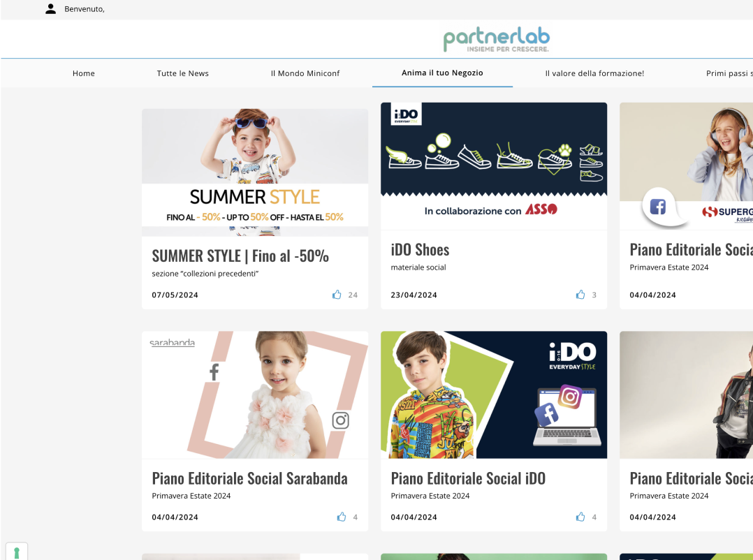Click the like count 24 on SUMMER STYLE

353,295
